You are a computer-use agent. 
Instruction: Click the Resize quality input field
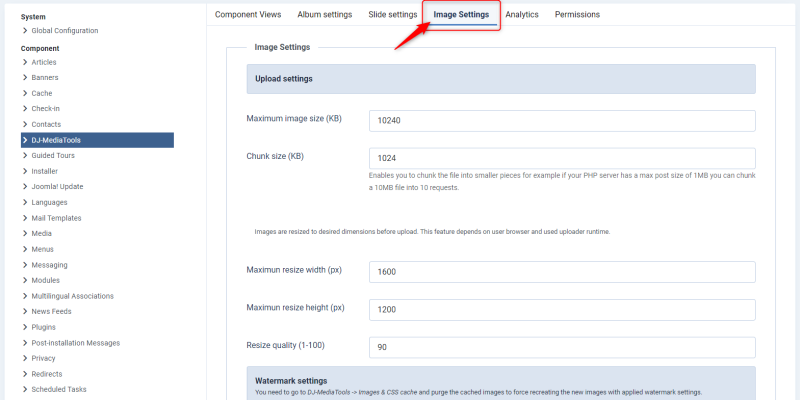(562, 347)
